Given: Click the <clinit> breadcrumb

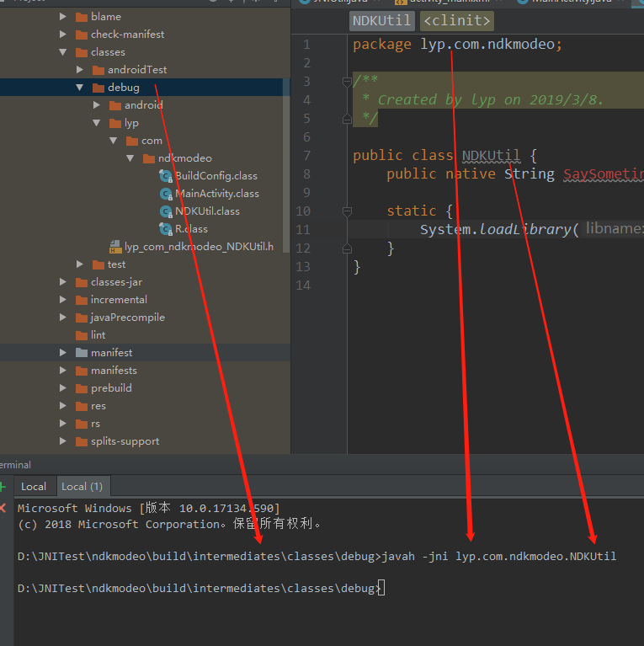Looking at the screenshot, I should point(456,20).
